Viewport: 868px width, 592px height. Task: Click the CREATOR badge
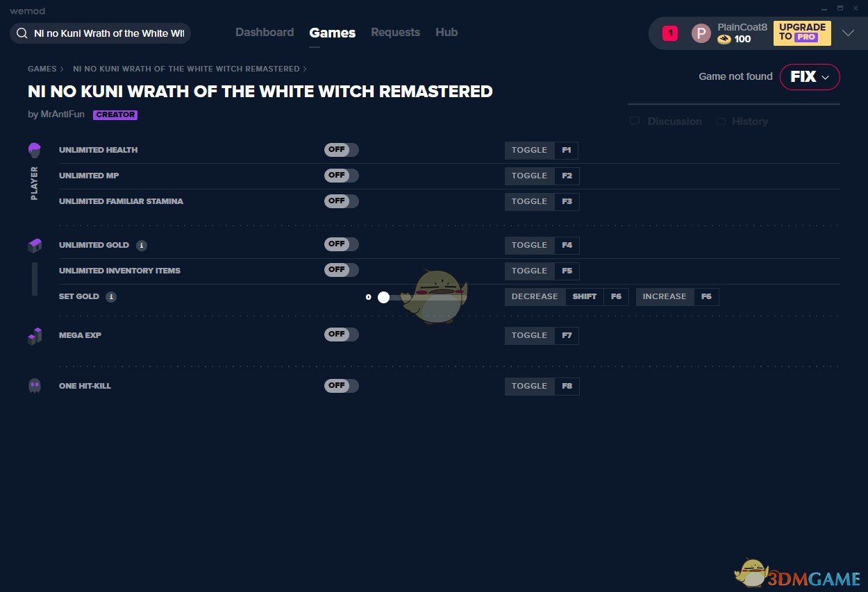(x=115, y=115)
